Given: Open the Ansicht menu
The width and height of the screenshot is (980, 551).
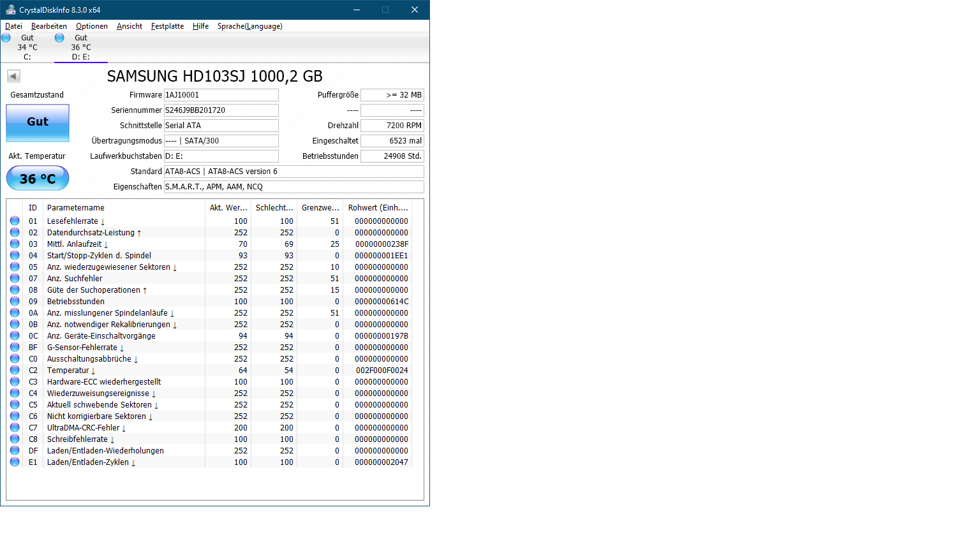Looking at the screenshot, I should tap(130, 26).
